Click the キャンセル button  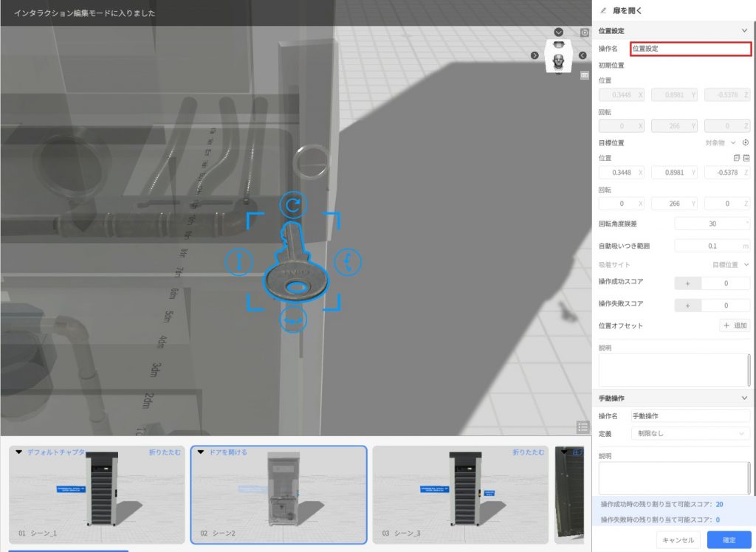point(678,540)
